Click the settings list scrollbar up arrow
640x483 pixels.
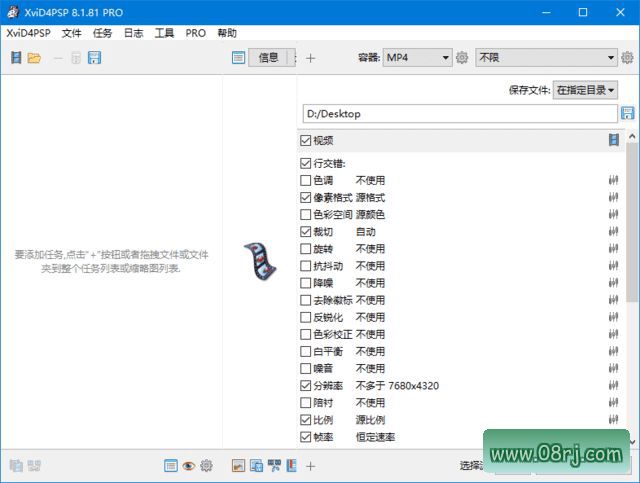pyautogui.click(x=632, y=136)
